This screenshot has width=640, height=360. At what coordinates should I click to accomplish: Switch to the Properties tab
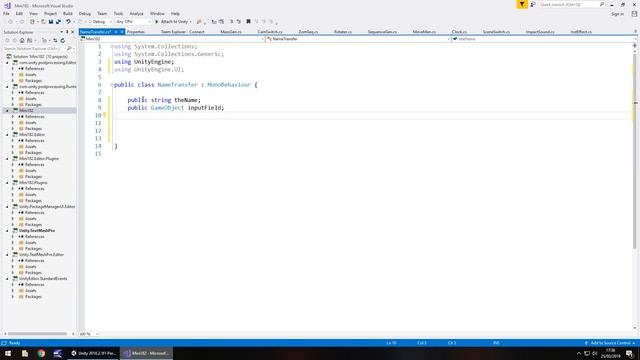click(136, 32)
